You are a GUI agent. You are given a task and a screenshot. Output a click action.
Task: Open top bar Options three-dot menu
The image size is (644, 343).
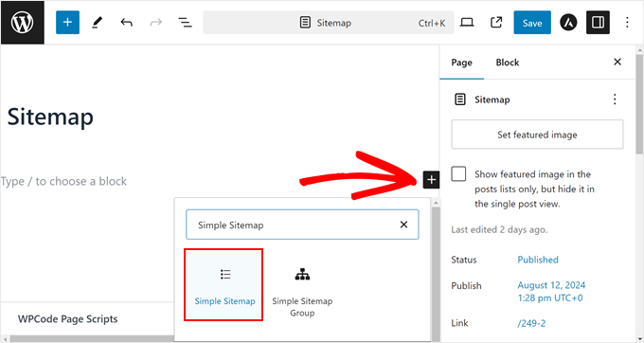[627, 23]
